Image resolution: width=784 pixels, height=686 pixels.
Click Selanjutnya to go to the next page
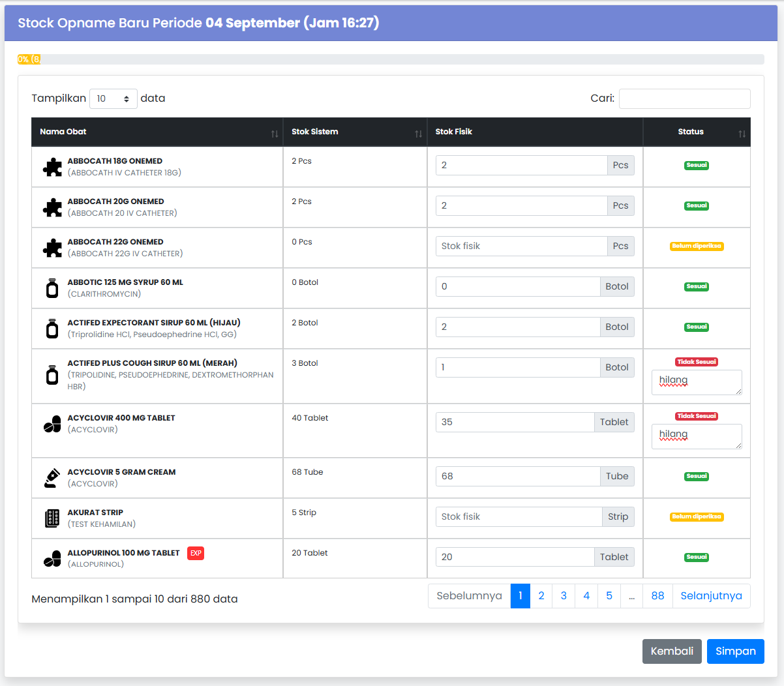click(711, 595)
